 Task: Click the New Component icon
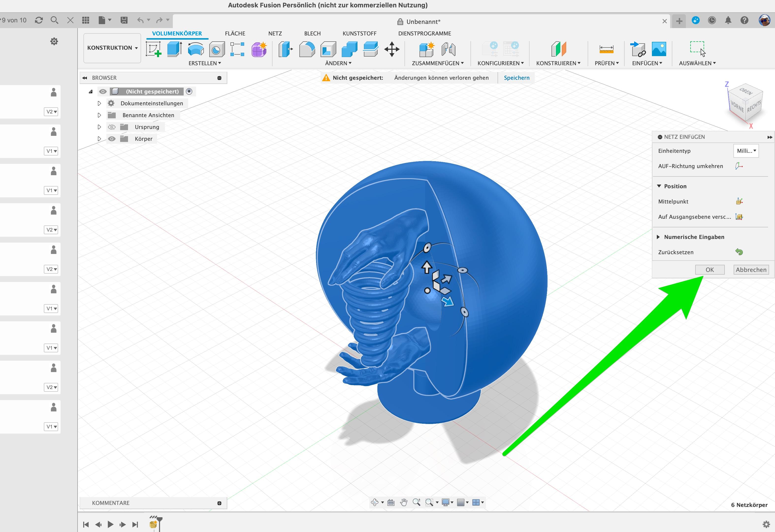click(427, 49)
